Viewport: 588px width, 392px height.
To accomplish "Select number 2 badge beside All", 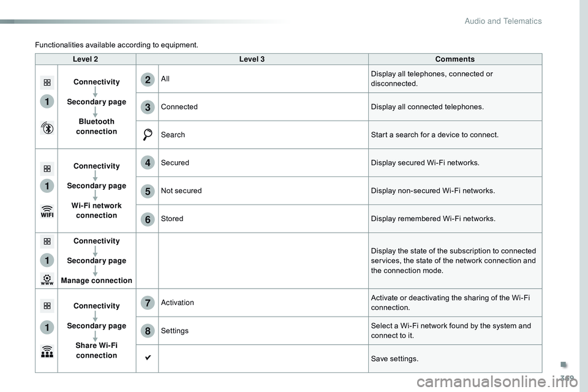I will click(x=148, y=79).
